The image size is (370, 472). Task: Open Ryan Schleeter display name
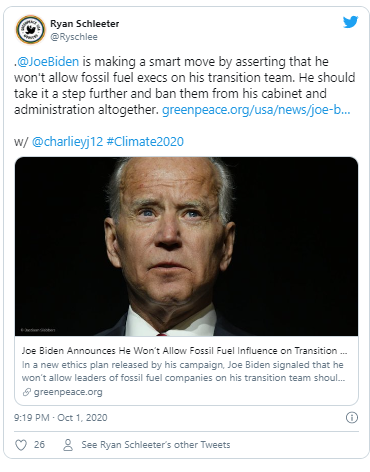click(84, 24)
